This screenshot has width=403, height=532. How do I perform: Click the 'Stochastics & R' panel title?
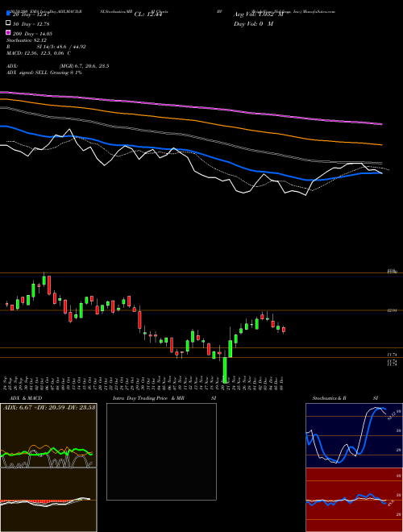pos(330,398)
